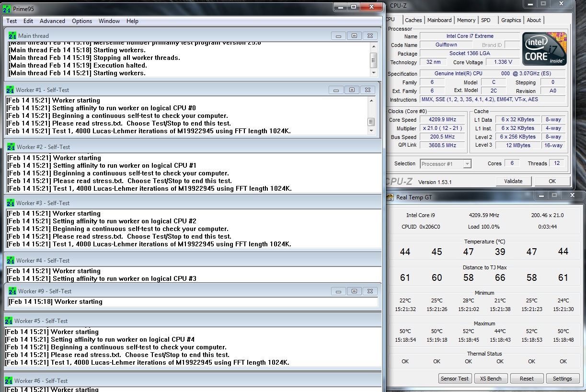The width and height of the screenshot is (586, 392).
Task: Click the Worker #9 Self-Test window icon
Action: (12, 291)
